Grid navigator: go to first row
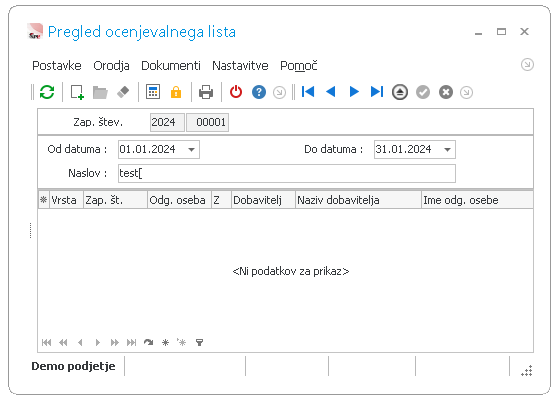The height and width of the screenshot is (400, 558). pos(46,342)
